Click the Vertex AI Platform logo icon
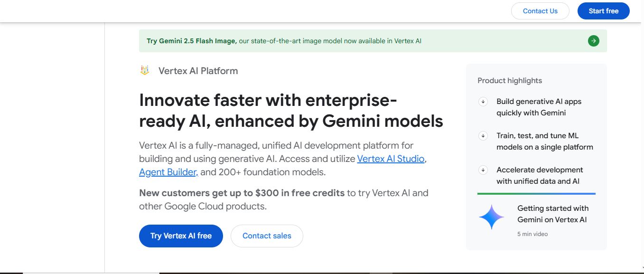Image resolution: width=644 pixels, height=274 pixels. (145, 71)
